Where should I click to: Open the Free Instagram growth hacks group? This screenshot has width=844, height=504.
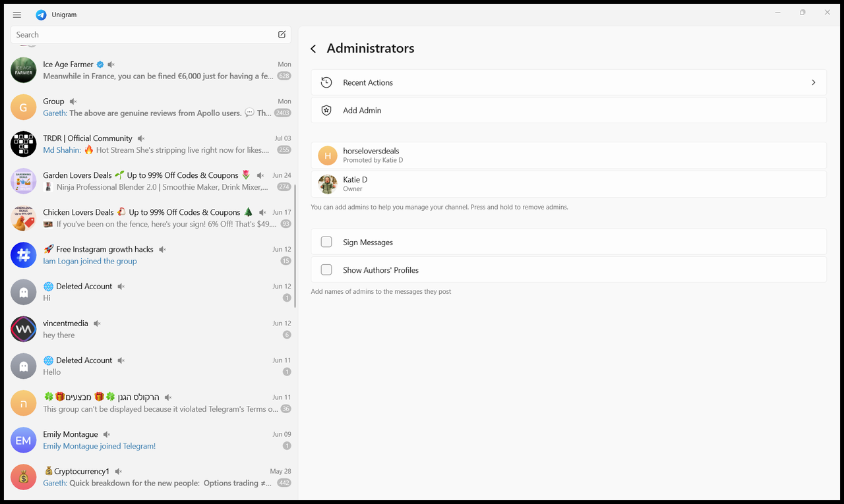151,255
